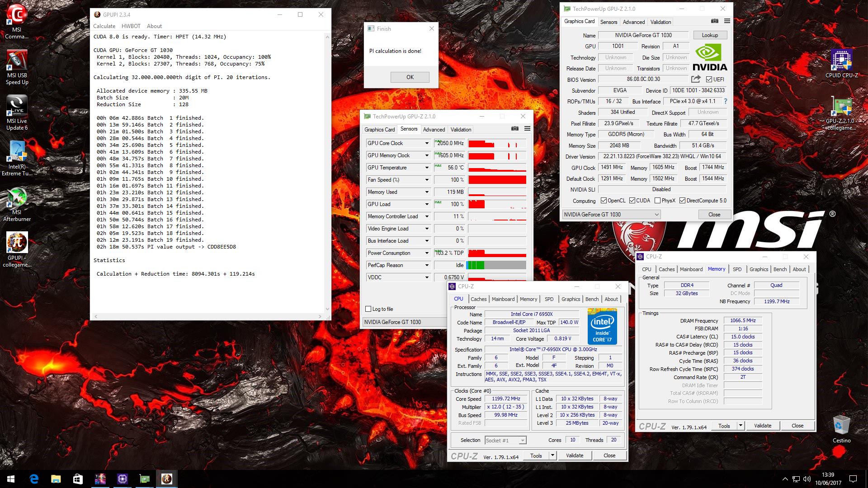This screenshot has height=488, width=868.
Task: Open MSI Command Center desktop icon
Action: (17, 22)
